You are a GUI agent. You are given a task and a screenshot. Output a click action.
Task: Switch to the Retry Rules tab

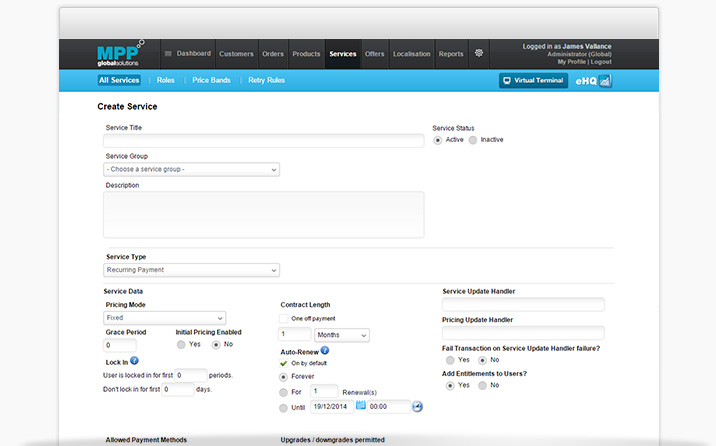tap(267, 80)
